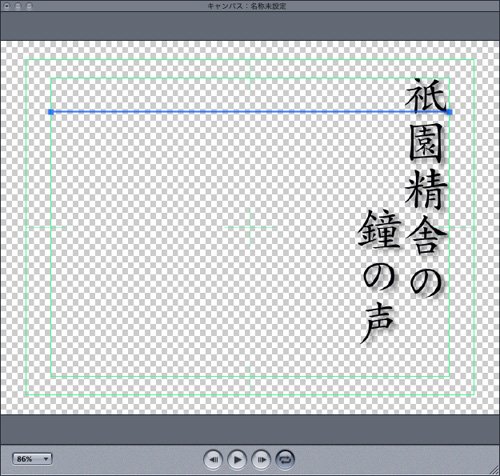Step forward one frame
500x476 pixels.
(x=261, y=460)
